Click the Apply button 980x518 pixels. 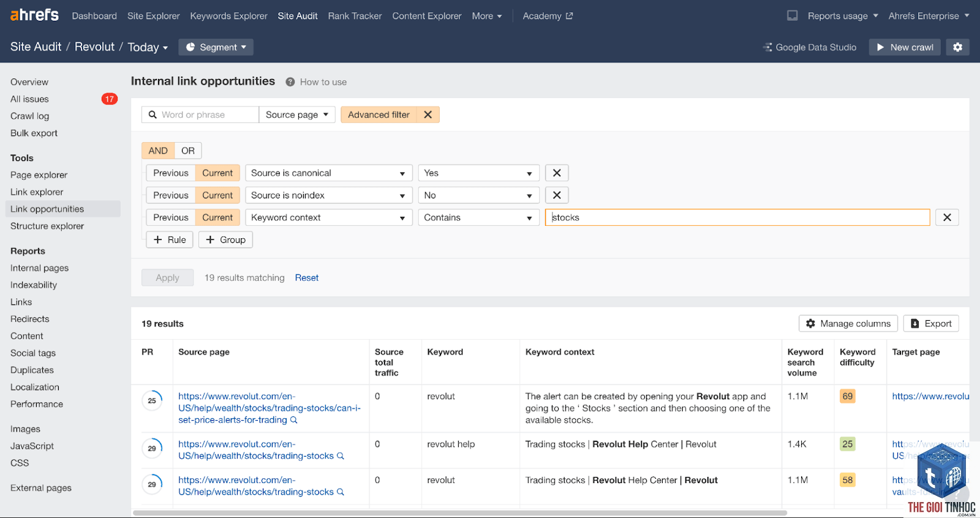[167, 277]
